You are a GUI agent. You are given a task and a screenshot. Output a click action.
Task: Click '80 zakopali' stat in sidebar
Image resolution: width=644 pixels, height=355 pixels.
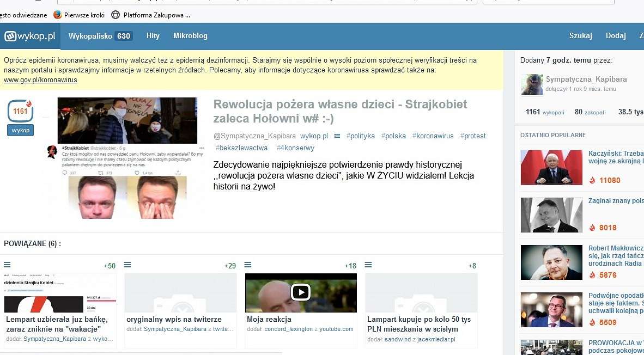pos(590,112)
